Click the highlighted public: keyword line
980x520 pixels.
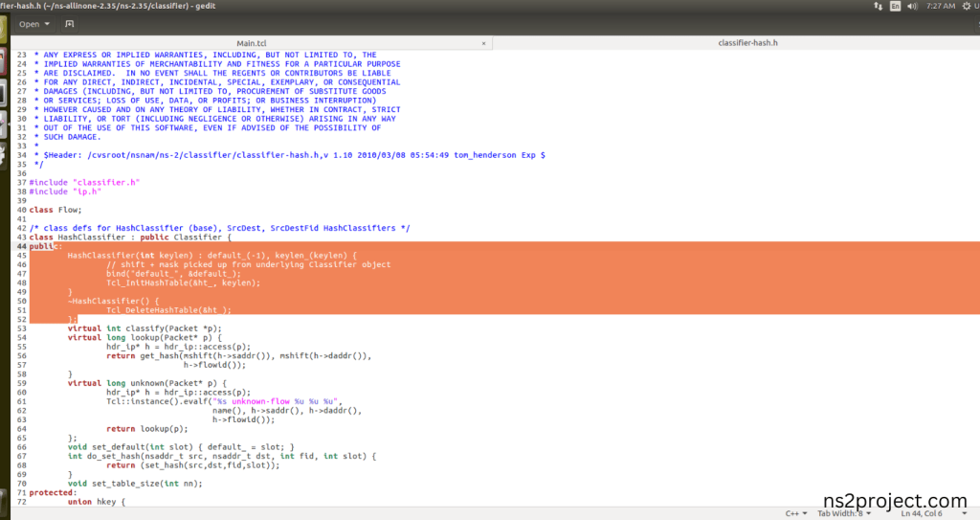[x=46, y=246]
